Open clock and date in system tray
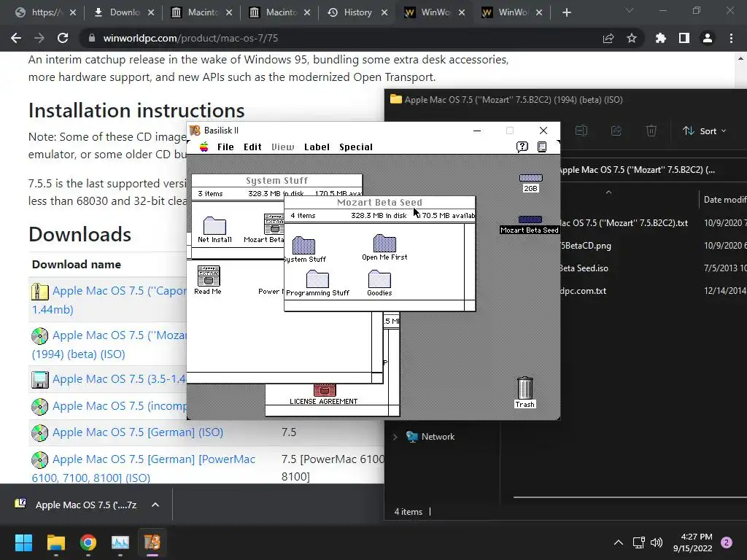Viewport: 747px width, 560px height. click(693, 542)
